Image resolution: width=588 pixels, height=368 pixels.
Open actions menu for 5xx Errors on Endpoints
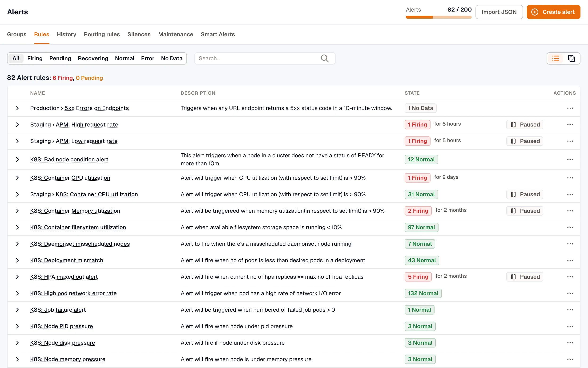pyautogui.click(x=570, y=108)
